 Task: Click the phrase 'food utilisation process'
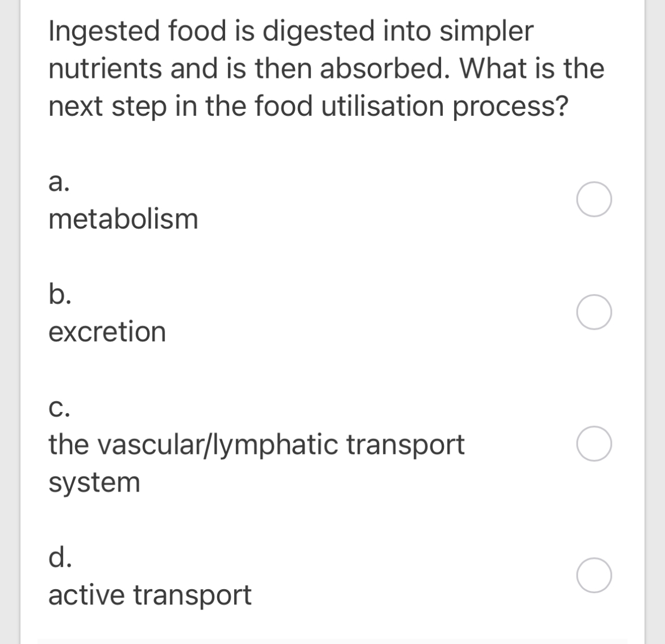click(404, 105)
